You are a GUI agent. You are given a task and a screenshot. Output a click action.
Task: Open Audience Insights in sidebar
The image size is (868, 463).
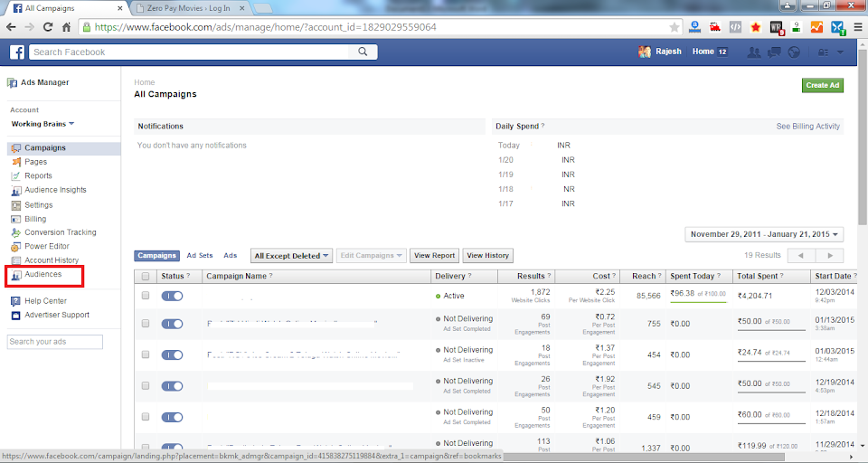tap(55, 189)
